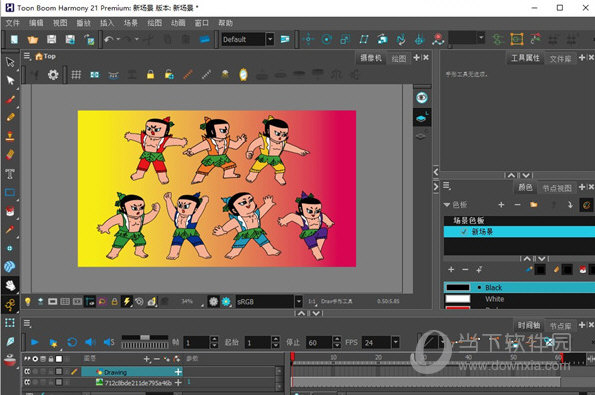Select the Eraser tool

10,155
